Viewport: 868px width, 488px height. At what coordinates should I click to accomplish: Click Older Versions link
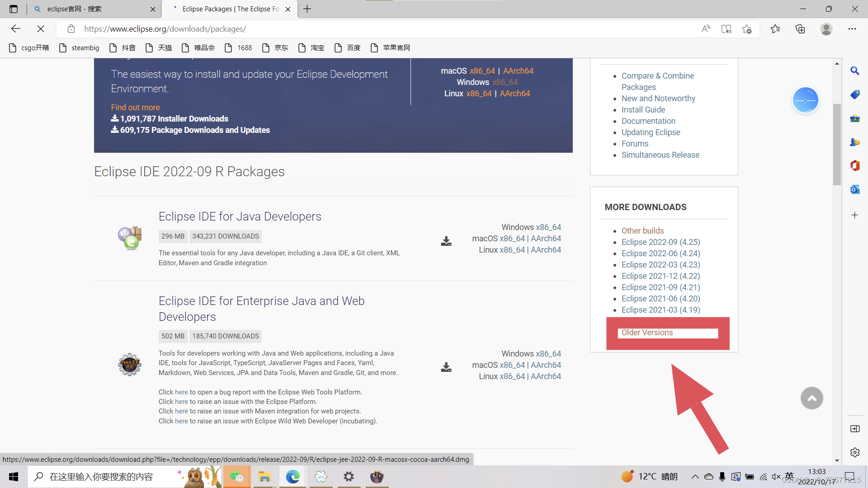tap(647, 333)
